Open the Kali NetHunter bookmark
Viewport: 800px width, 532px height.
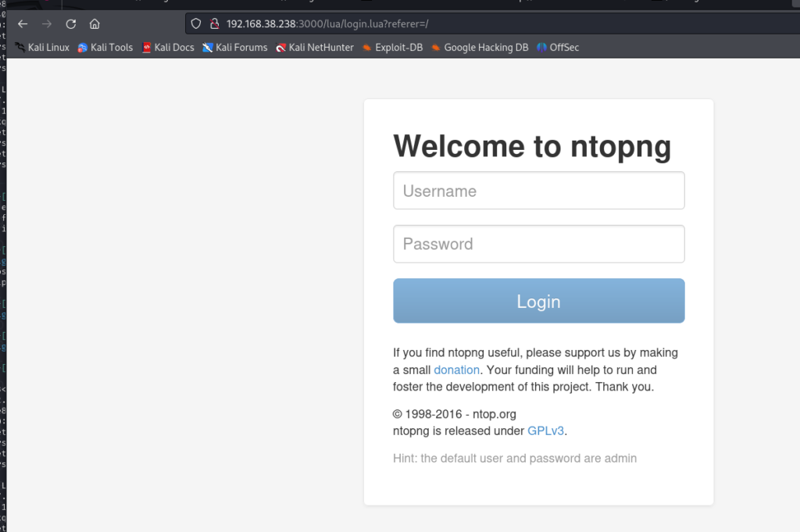point(315,48)
